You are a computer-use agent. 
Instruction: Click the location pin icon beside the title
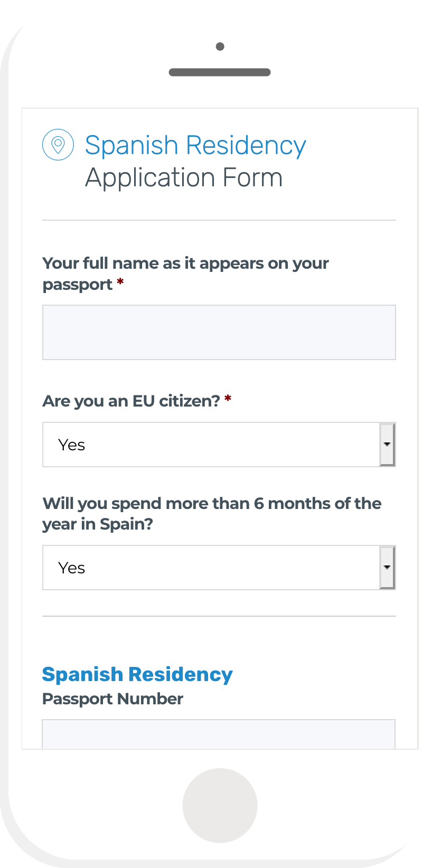point(58,145)
